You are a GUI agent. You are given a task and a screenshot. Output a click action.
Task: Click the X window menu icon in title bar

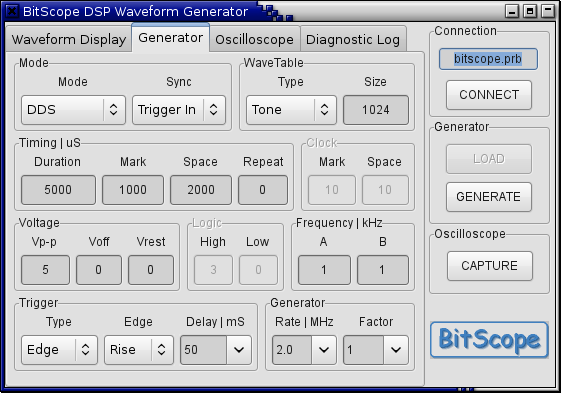pyautogui.click(x=12, y=11)
